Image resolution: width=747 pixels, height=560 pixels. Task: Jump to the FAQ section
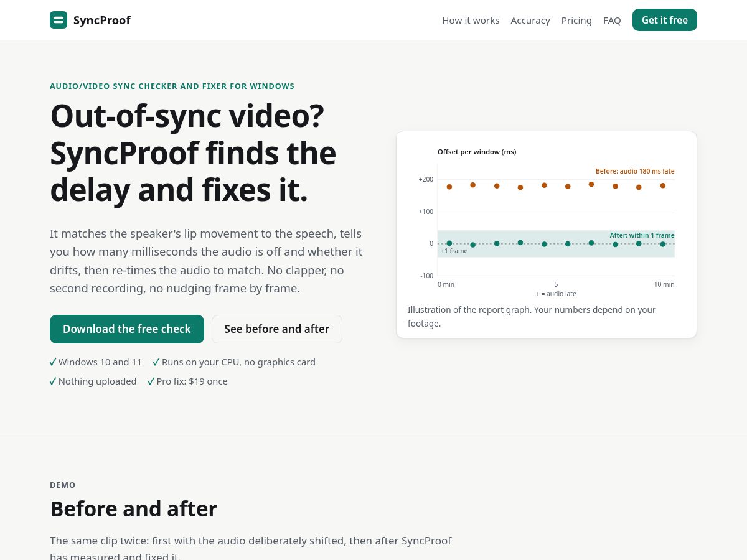pos(612,21)
